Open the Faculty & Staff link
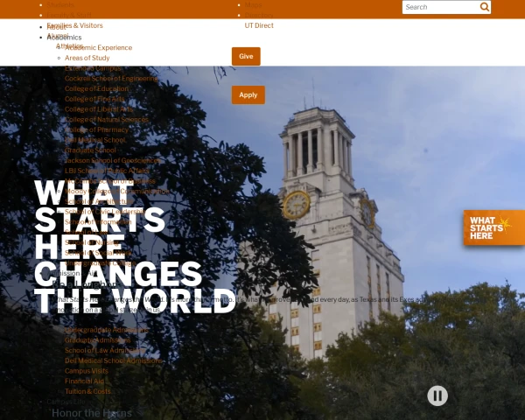 point(69,15)
